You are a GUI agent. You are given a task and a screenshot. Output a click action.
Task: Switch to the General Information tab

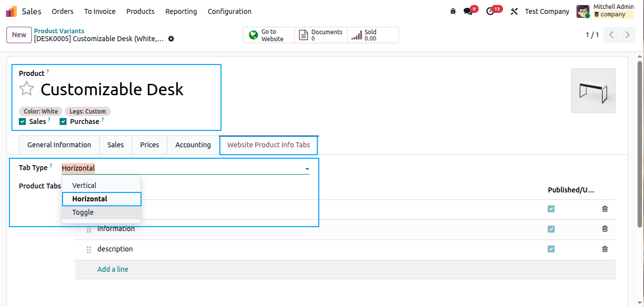(59, 145)
